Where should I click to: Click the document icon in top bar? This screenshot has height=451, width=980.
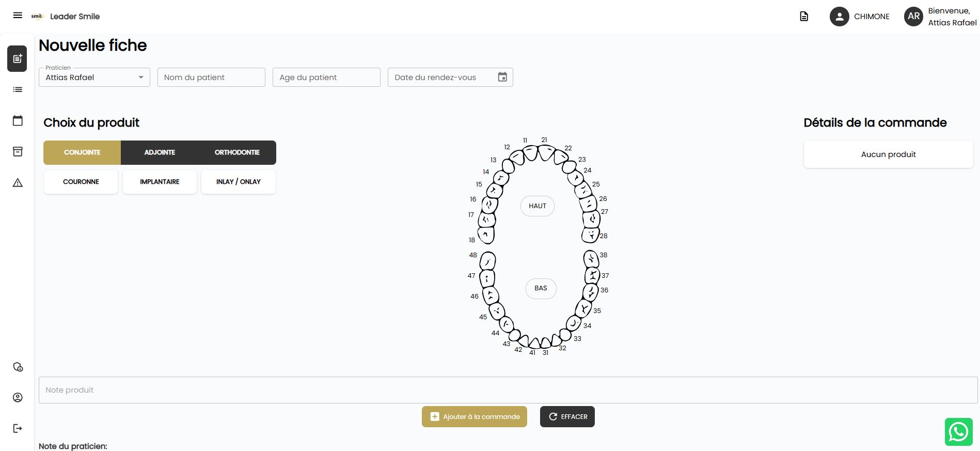click(804, 17)
